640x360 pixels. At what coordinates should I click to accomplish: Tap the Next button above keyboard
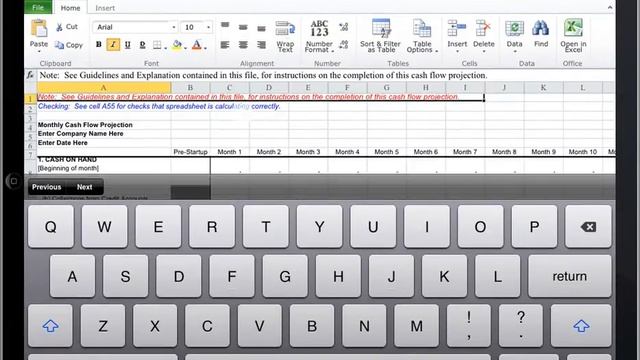(84, 187)
